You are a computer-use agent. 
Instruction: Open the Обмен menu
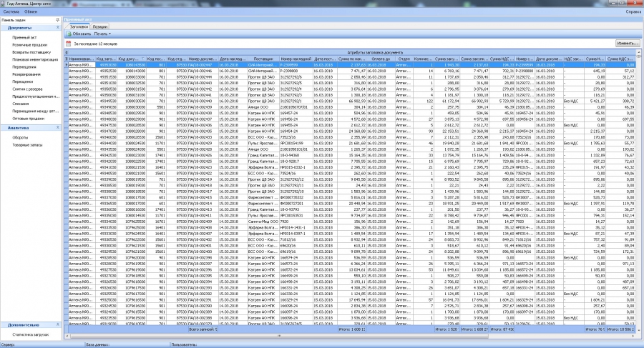click(31, 11)
